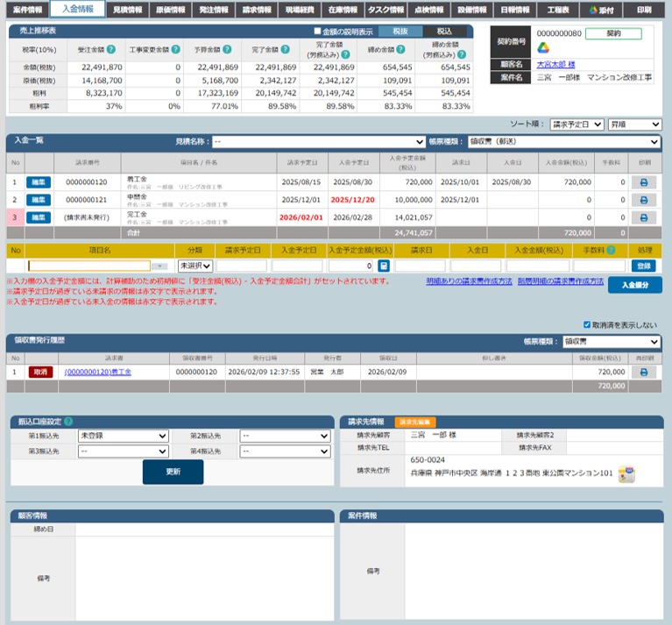Click the print icon for invoice 0000000120
The image size is (672, 625).
[x=644, y=182]
